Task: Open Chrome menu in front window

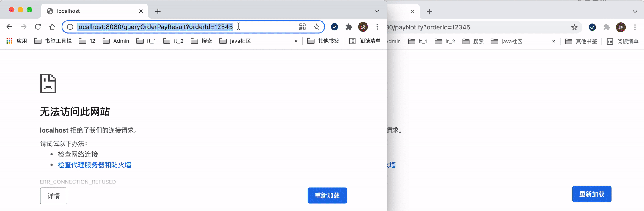Action: pos(377,27)
